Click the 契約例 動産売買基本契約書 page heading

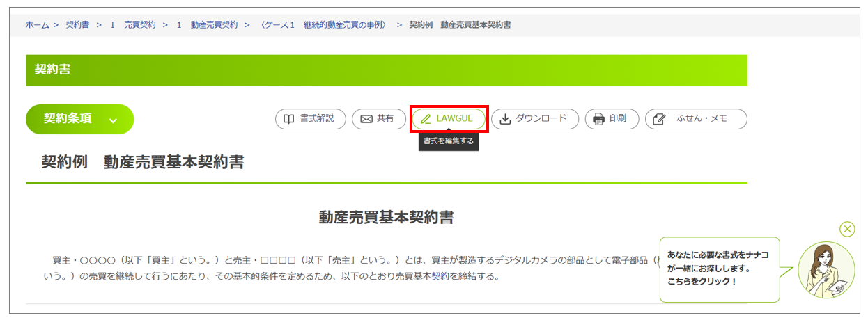[x=142, y=163]
